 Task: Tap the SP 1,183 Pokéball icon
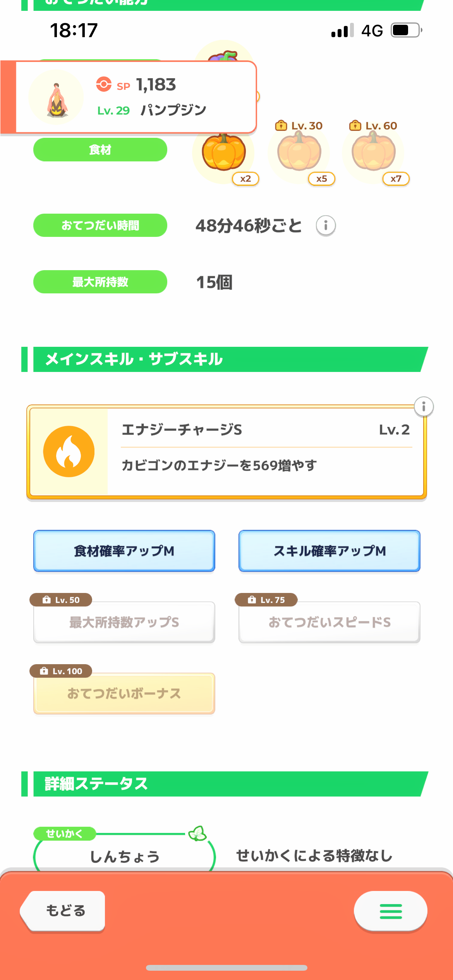[x=104, y=84]
